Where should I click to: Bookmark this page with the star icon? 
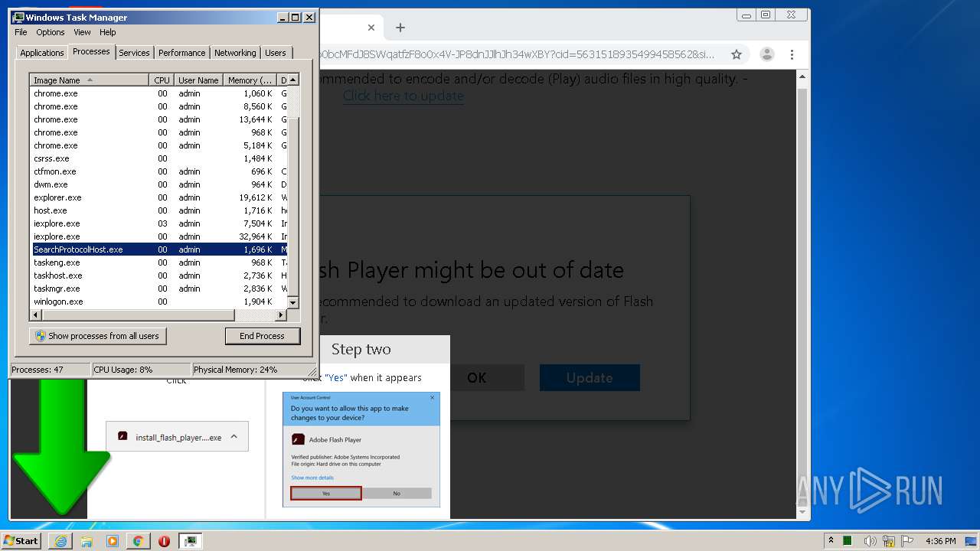[x=737, y=54]
